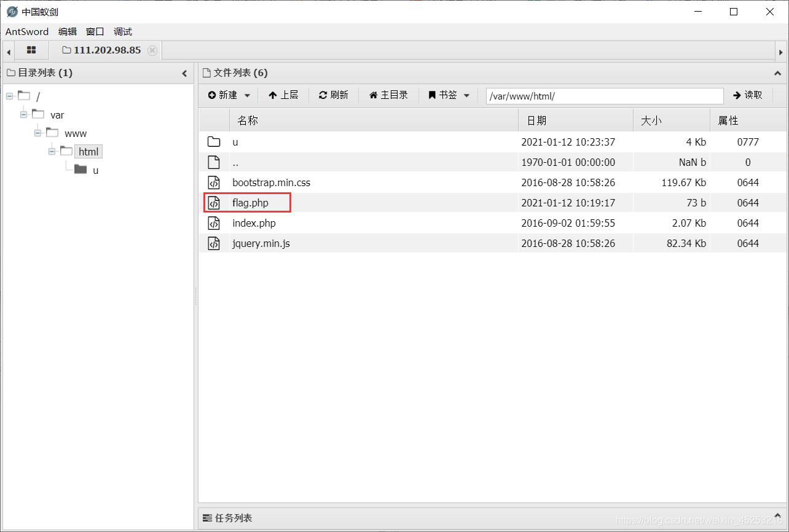Sort by the 属性 column header
The image size is (789, 532).
point(747,121)
